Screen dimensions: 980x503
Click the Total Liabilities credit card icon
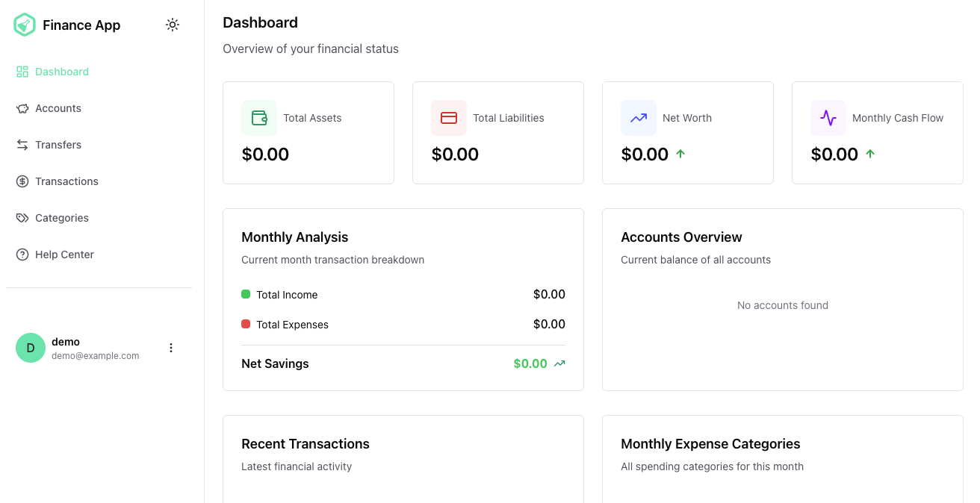(449, 118)
